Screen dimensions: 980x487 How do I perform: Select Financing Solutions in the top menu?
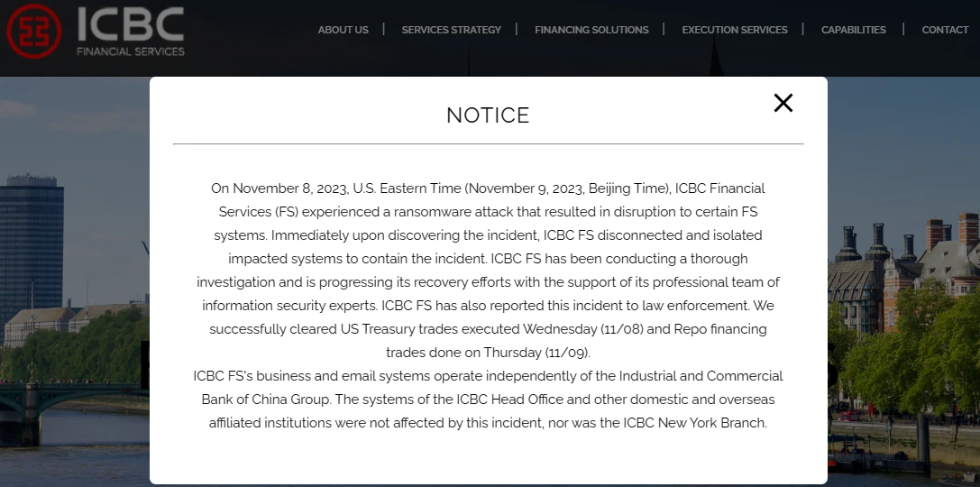pos(591,30)
